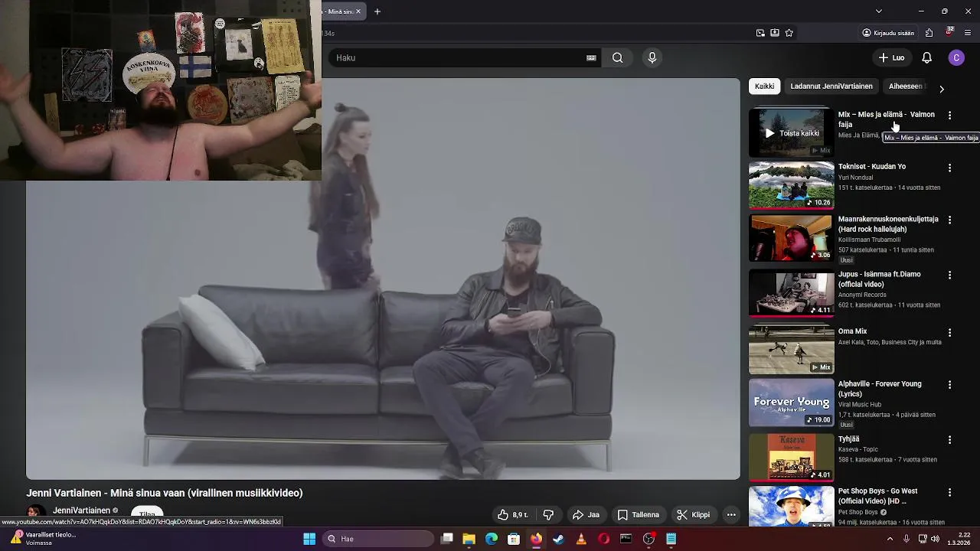Viewport: 980px width, 551px height.
Task: Open a new browser tab
Action: [377, 11]
